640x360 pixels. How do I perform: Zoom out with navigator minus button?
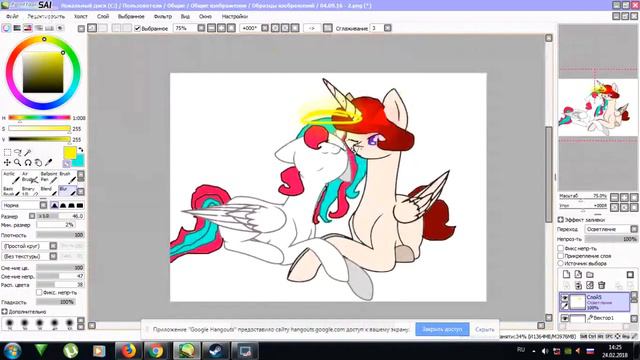click(x=615, y=198)
